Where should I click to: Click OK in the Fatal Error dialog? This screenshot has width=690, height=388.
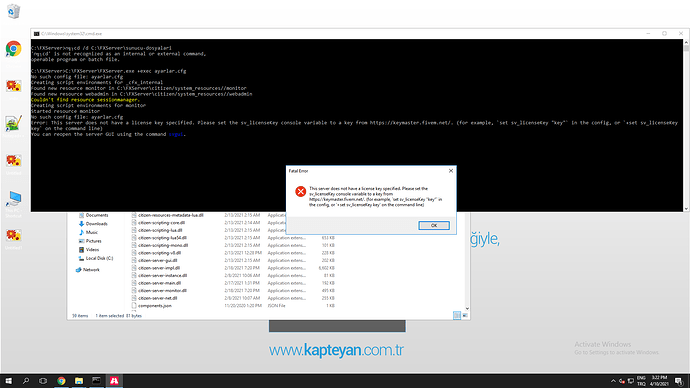tap(433, 225)
